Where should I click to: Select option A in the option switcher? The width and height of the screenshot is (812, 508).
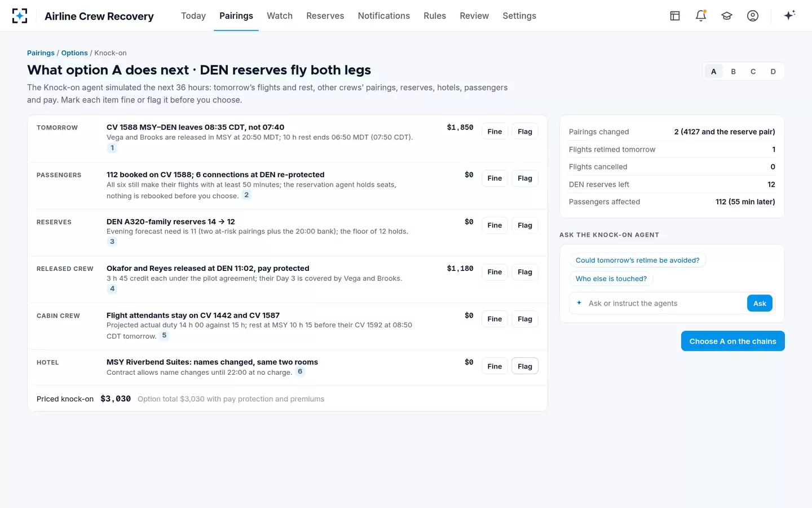713,72
